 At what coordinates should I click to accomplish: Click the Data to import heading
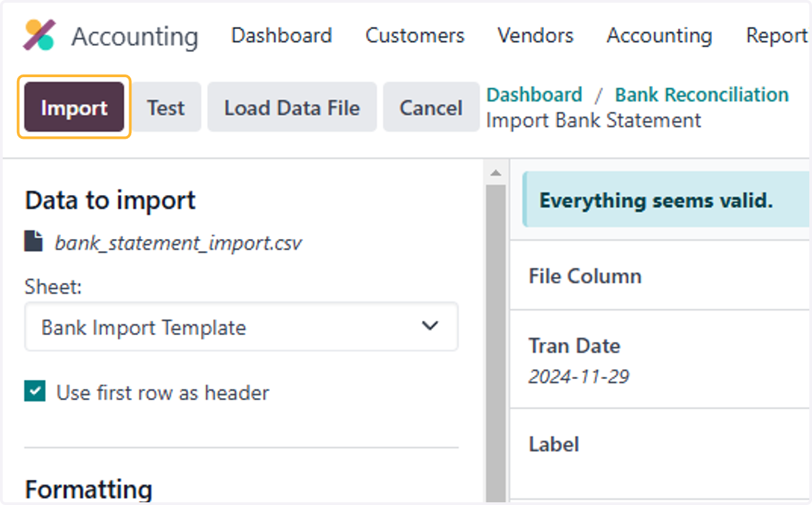tap(110, 200)
